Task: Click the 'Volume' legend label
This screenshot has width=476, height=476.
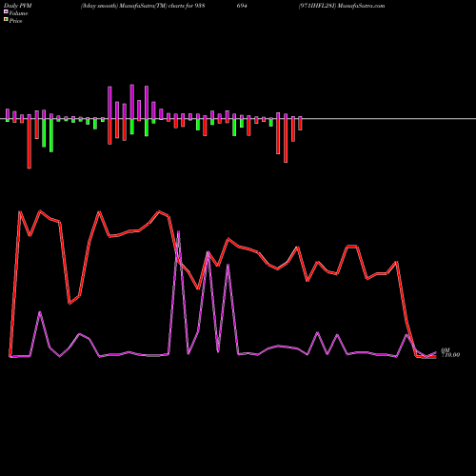Action: click(x=18, y=13)
